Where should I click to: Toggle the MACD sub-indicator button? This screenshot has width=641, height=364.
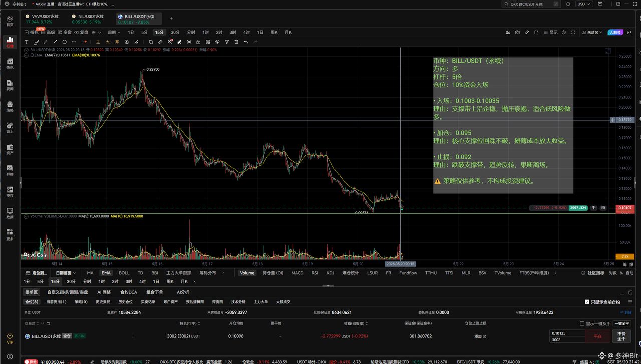click(x=297, y=273)
